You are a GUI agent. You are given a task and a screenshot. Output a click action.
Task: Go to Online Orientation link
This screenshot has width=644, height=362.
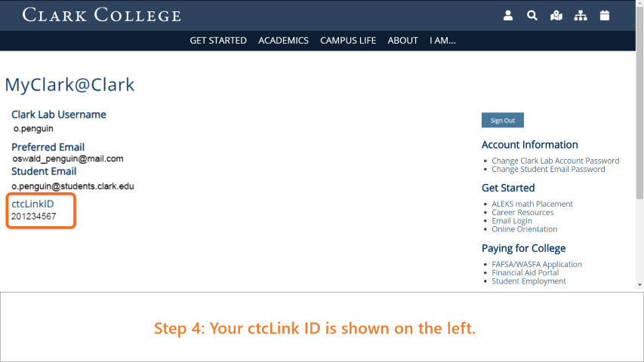[x=525, y=229]
